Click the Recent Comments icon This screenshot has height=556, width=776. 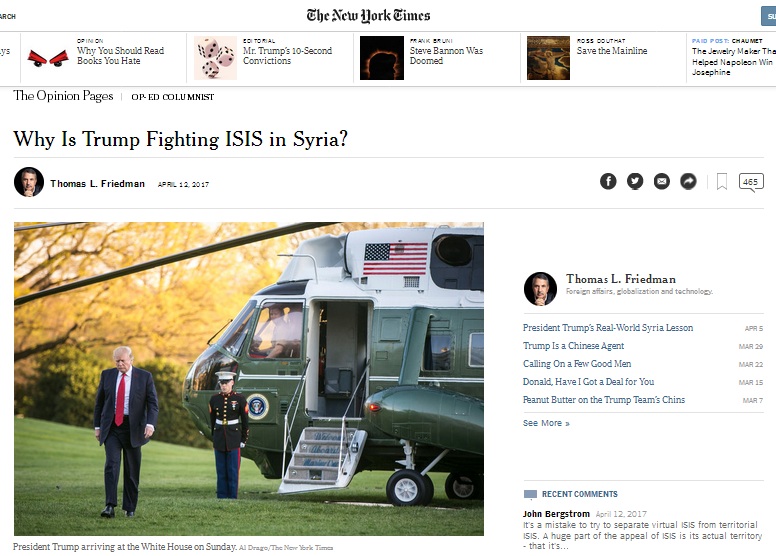(x=530, y=494)
